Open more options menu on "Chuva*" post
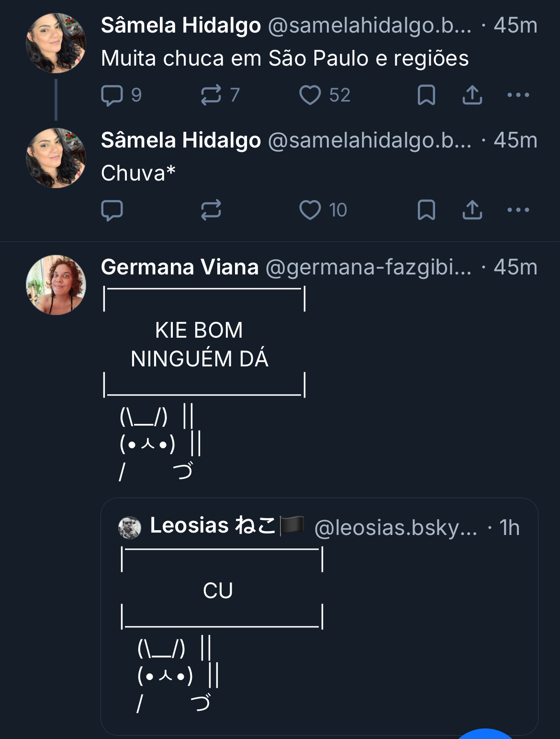 point(518,210)
